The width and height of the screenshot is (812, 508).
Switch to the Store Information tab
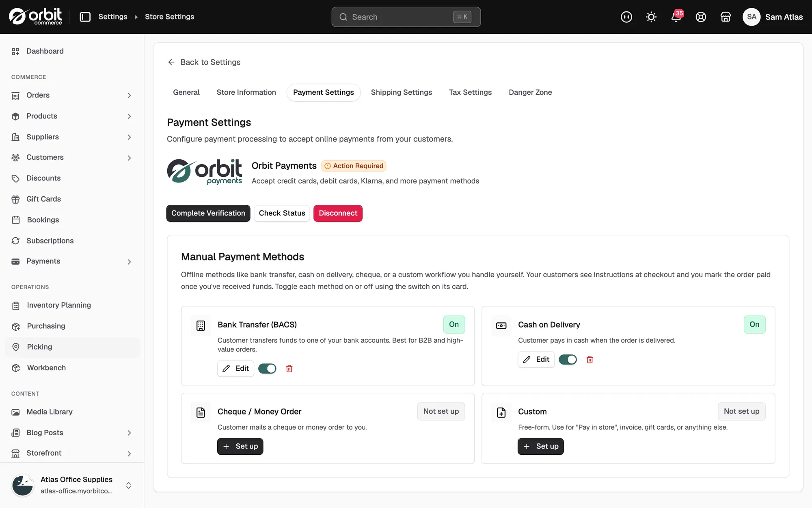tap(246, 93)
